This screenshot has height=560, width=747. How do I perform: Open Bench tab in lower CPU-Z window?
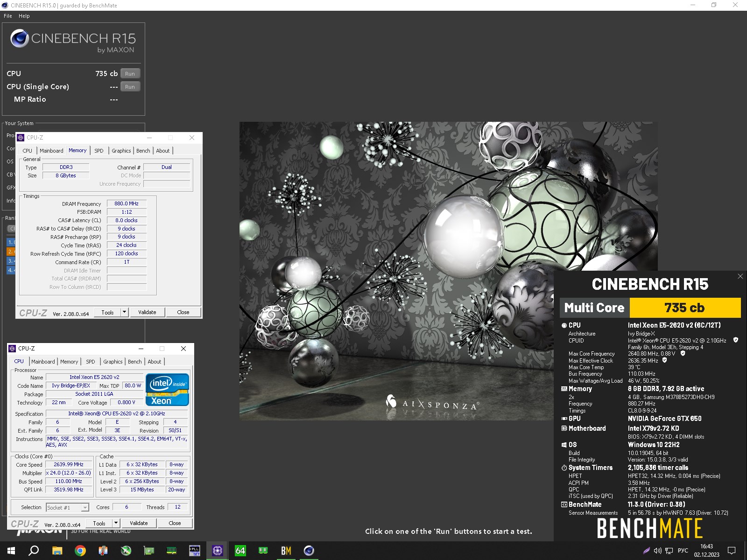tap(135, 362)
